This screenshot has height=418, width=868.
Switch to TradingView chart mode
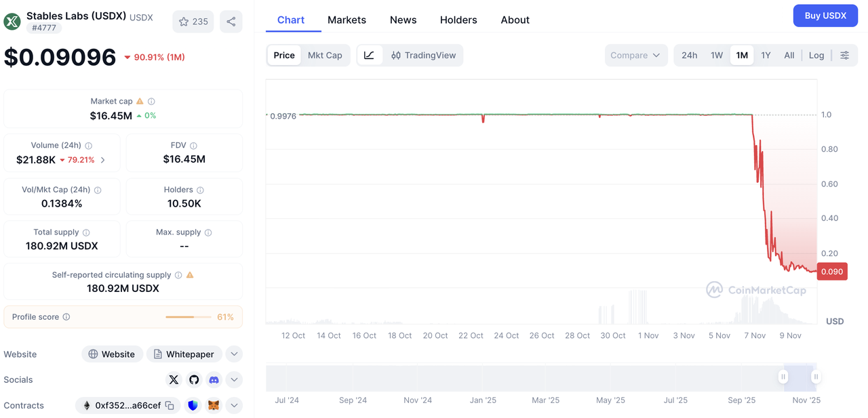tap(423, 56)
